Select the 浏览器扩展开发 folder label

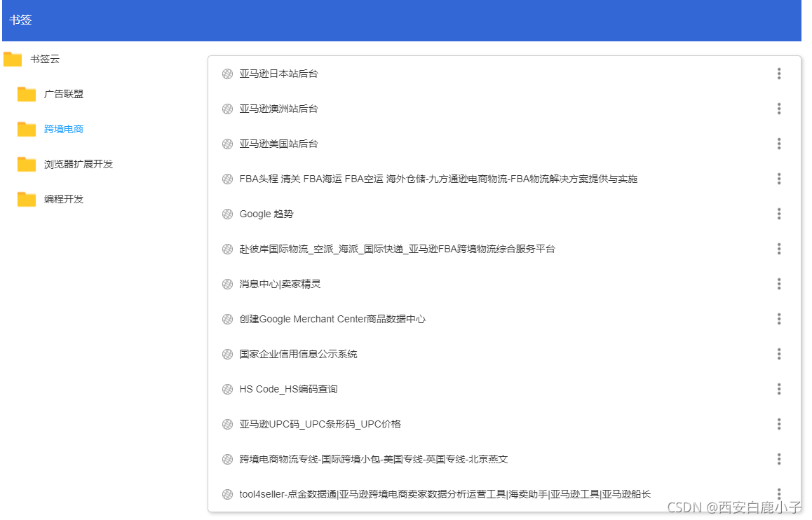(x=79, y=164)
